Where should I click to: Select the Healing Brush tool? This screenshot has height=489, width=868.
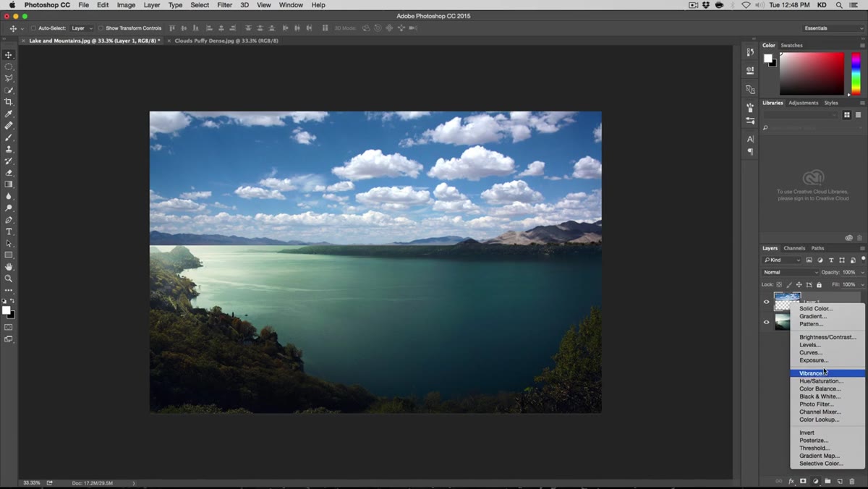tap(9, 126)
